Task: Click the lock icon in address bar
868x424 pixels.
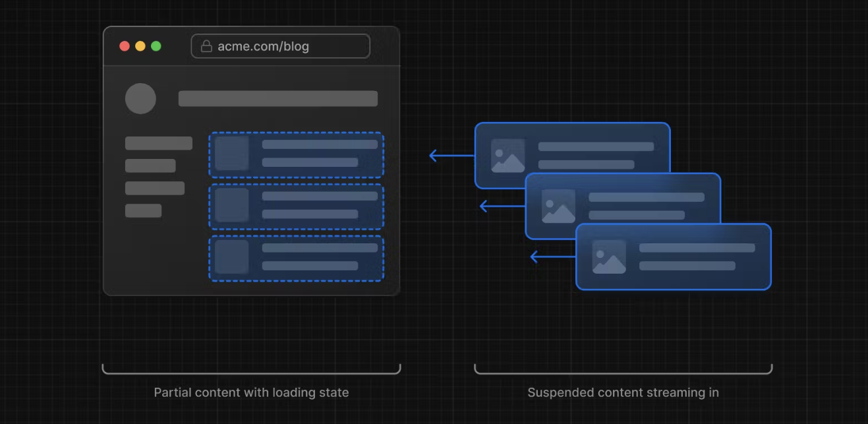Action: coord(206,46)
